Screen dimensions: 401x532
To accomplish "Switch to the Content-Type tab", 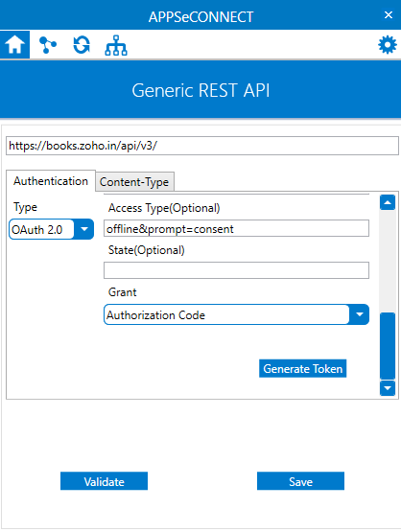I will click(x=134, y=182).
